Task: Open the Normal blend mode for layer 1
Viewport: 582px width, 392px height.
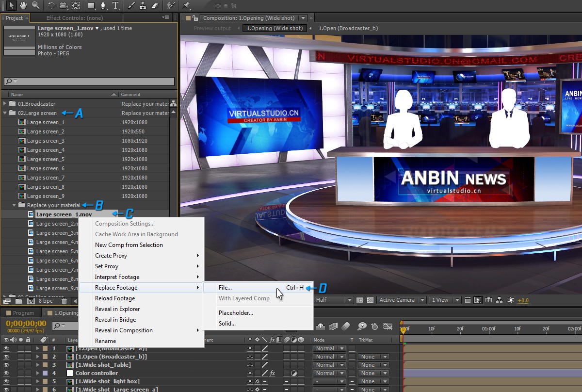Action: coord(329,348)
